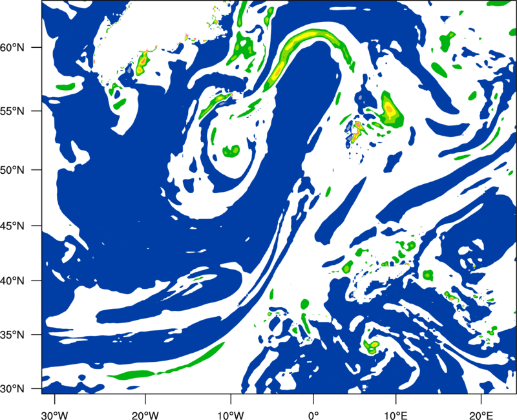Click the 55°N latitude label
Screen dimensions: 517x420
point(12,111)
